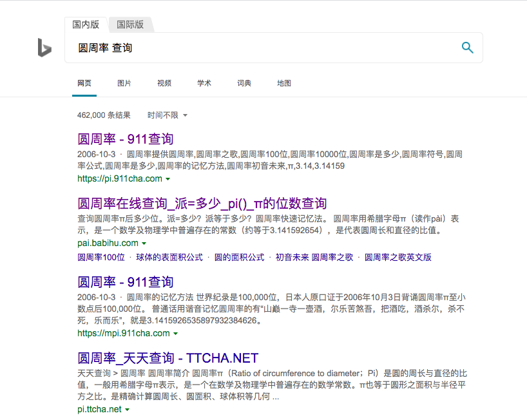
Task: Click the 462,000 条结果 count text
Action: coord(104,115)
